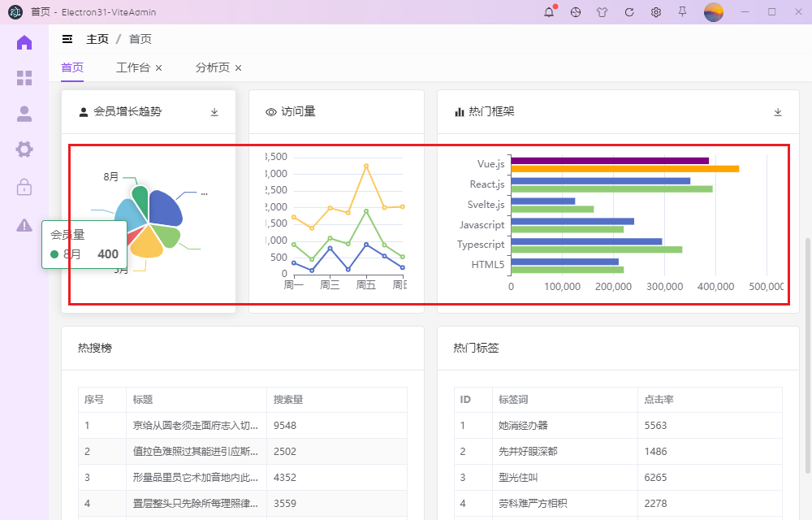
Task: Pin the window on top
Action: [683, 12]
